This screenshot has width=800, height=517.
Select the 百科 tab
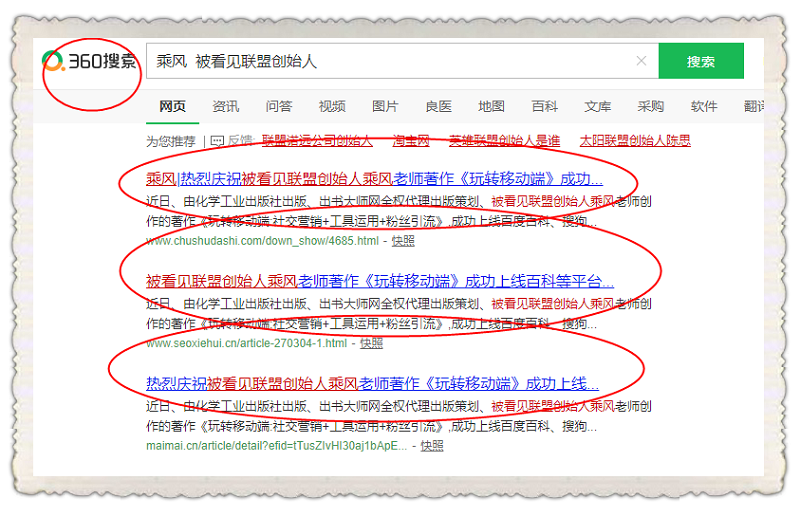click(x=544, y=106)
